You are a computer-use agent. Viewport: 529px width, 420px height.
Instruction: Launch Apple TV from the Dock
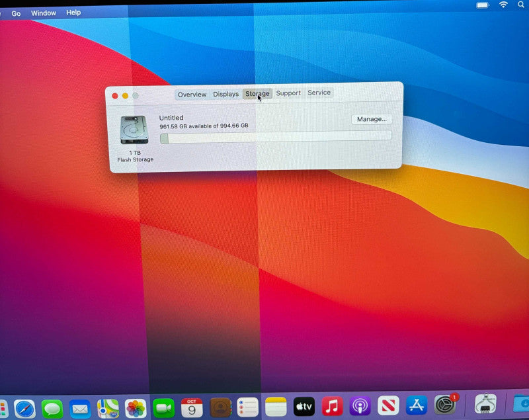tap(304, 406)
